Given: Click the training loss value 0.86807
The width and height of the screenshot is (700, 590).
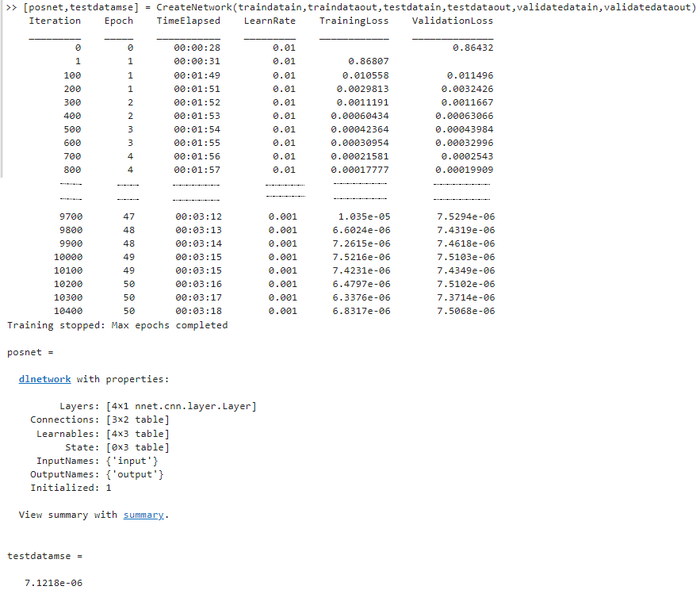Looking at the screenshot, I should (369, 61).
